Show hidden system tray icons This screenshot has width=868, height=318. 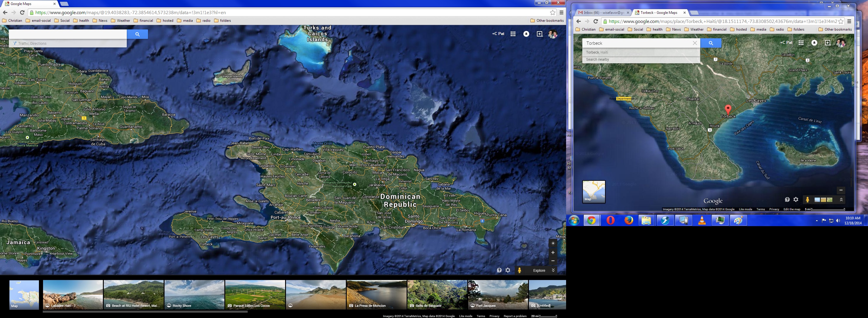pyautogui.click(x=817, y=221)
